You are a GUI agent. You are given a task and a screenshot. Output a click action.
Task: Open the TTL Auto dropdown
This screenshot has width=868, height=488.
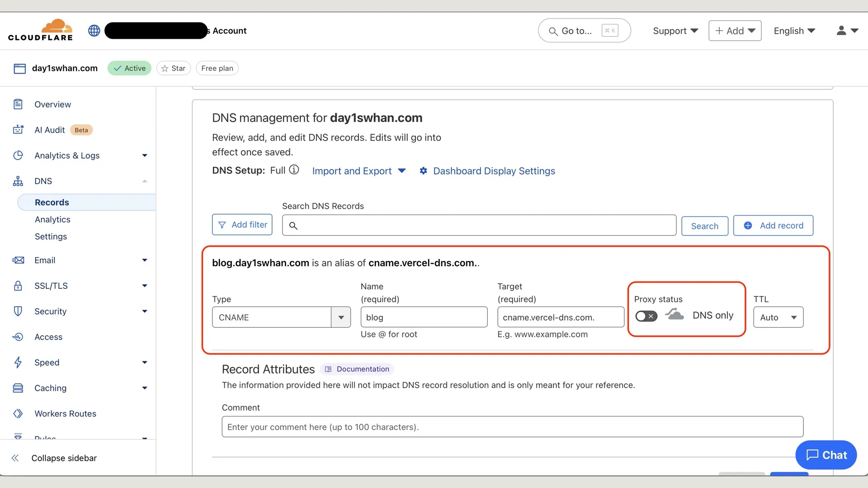(x=778, y=317)
